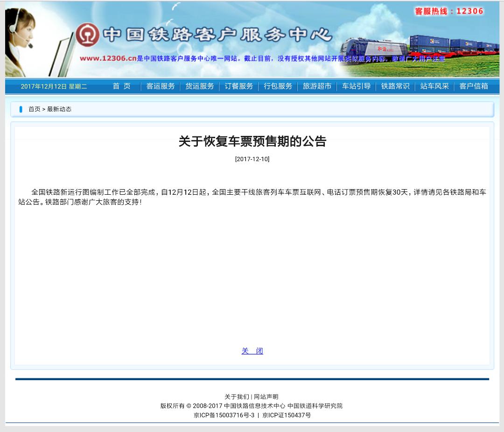Open the 客运服务 navigation menu

tap(160, 86)
